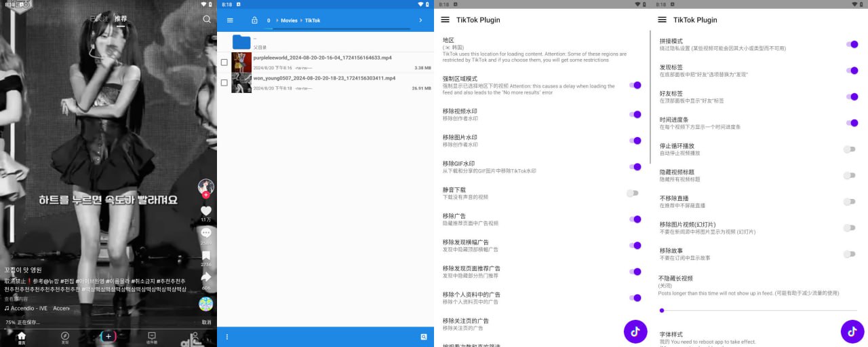Open the comments bubble icon
The width and height of the screenshot is (868, 347).
click(206, 233)
